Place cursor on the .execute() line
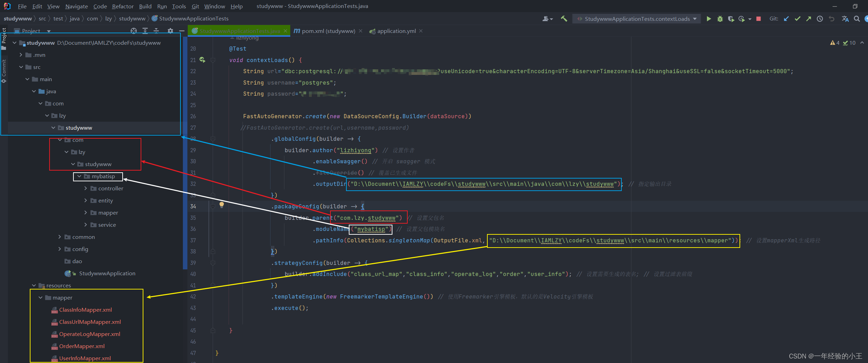The height and width of the screenshot is (363, 868). pos(290,308)
